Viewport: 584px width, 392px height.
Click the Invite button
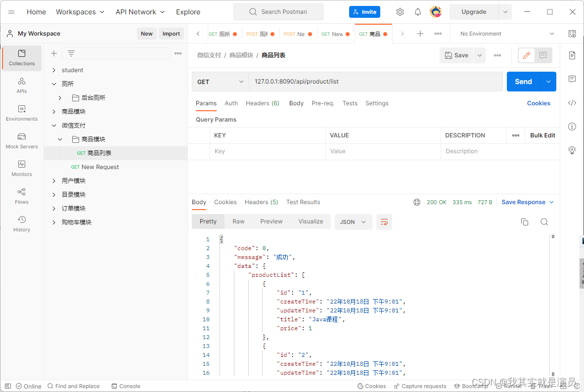[364, 12]
